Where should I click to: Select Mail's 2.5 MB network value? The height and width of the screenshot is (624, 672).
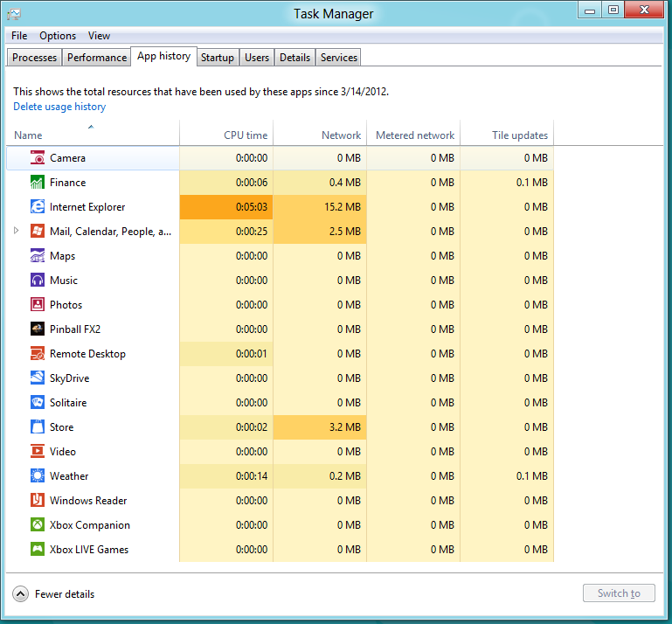pyautogui.click(x=320, y=232)
